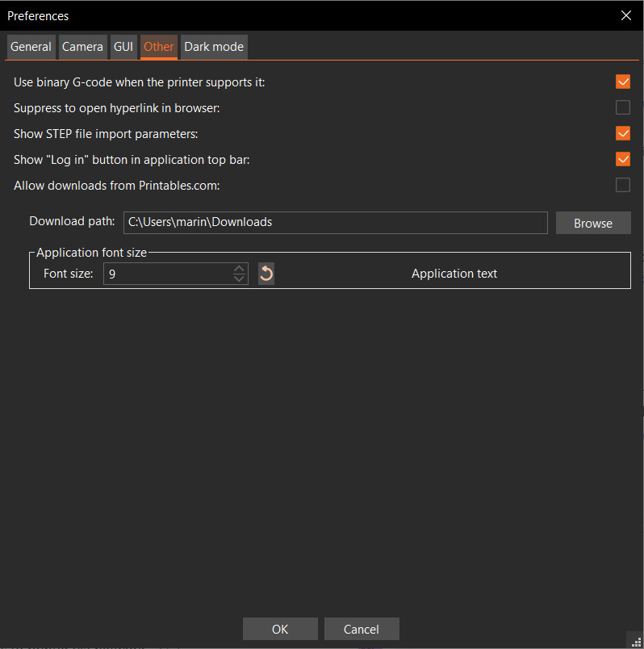
Task: Enable suppress hyperlink in browser checkbox
Action: point(622,107)
